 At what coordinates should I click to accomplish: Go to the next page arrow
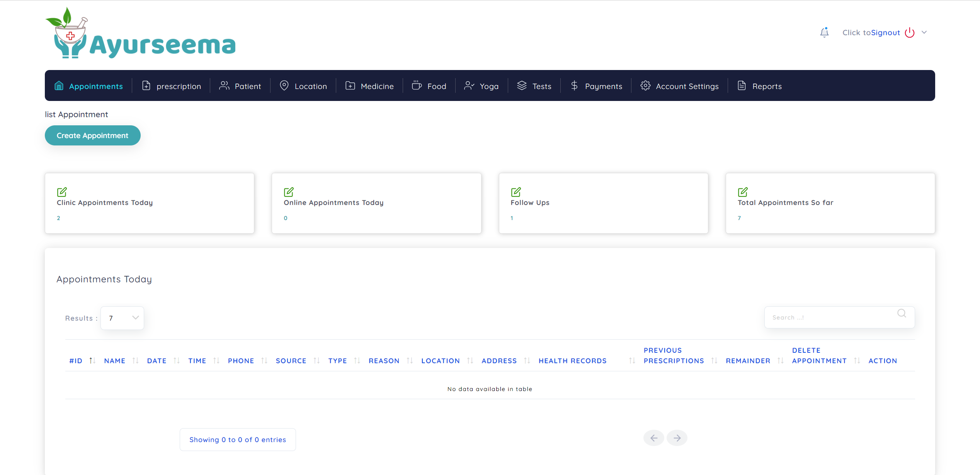[x=677, y=438]
